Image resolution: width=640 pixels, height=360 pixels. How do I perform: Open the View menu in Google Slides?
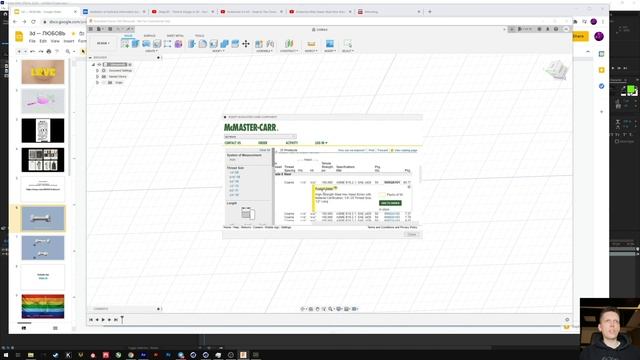point(55,41)
